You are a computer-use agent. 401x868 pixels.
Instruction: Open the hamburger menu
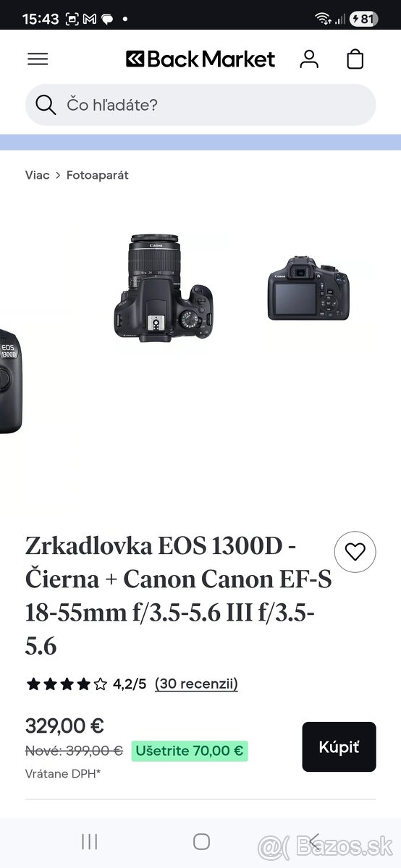[x=38, y=59]
